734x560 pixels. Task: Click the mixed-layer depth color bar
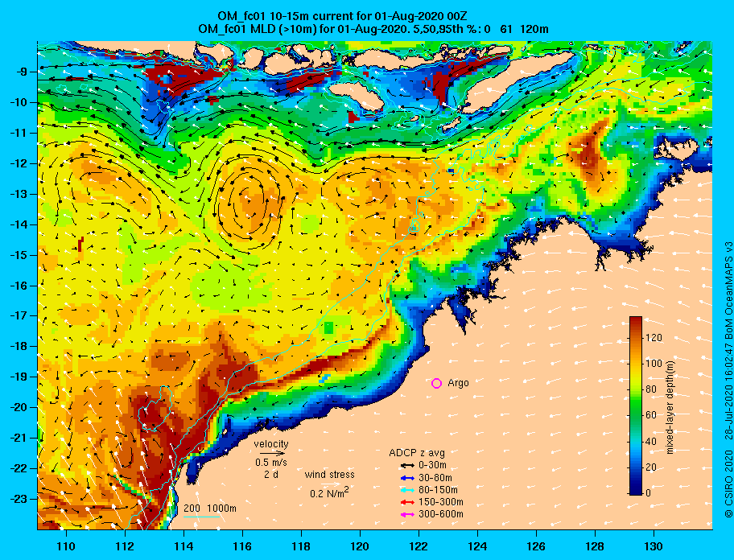click(x=636, y=406)
